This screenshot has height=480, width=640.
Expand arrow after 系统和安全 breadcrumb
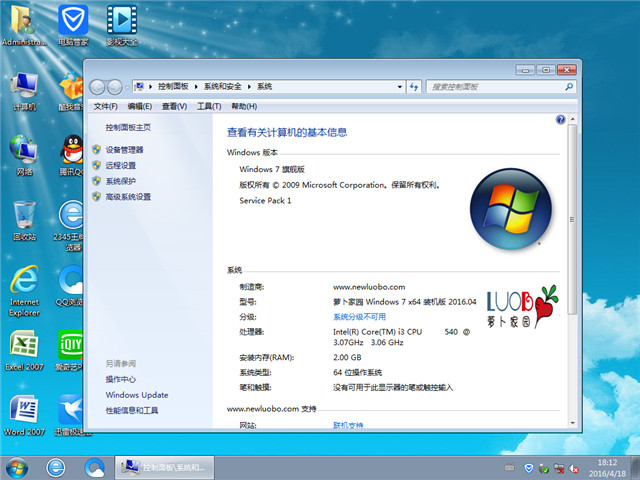pyautogui.click(x=249, y=87)
